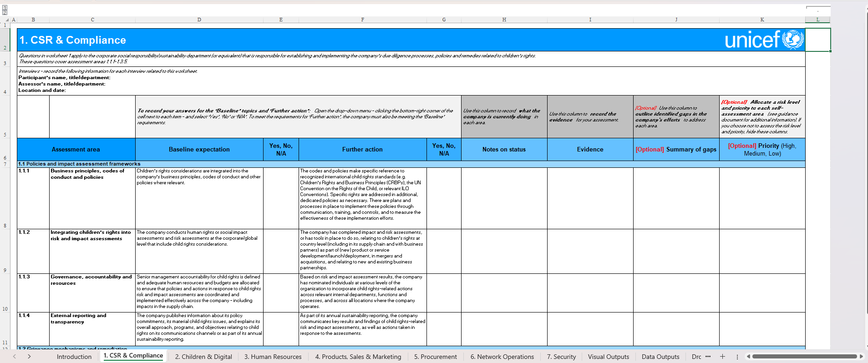868x363 pixels.
Task: Click the select-all corner triangle
Action: pos(6,20)
